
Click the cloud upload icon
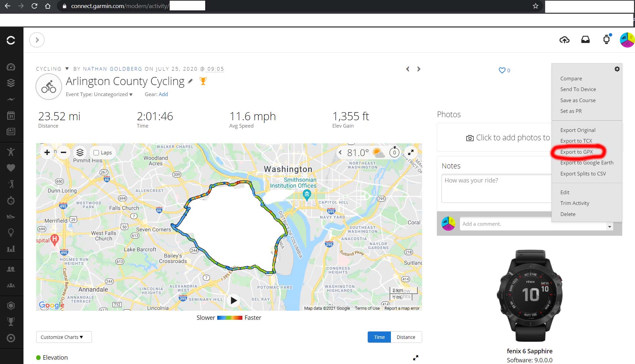[x=565, y=40]
